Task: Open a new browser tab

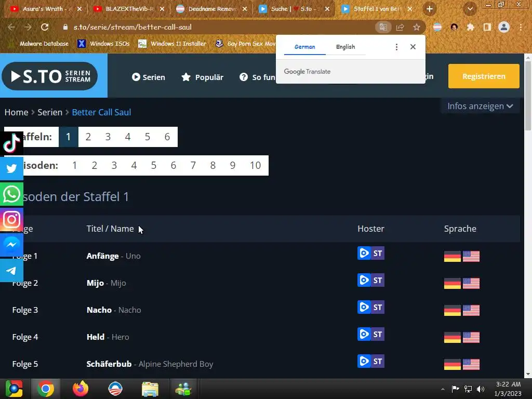Action: click(430, 9)
